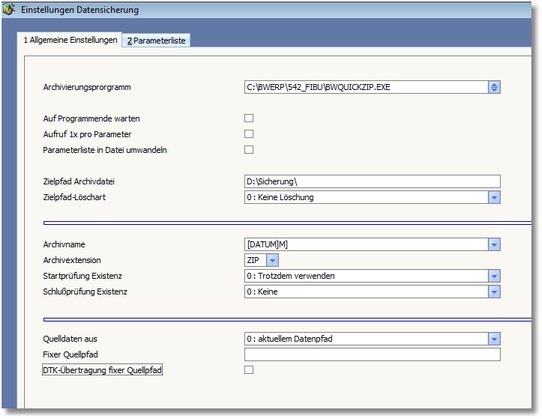Click the Archivname text box with [DATUM]M]
The image size is (542, 419).
point(366,244)
